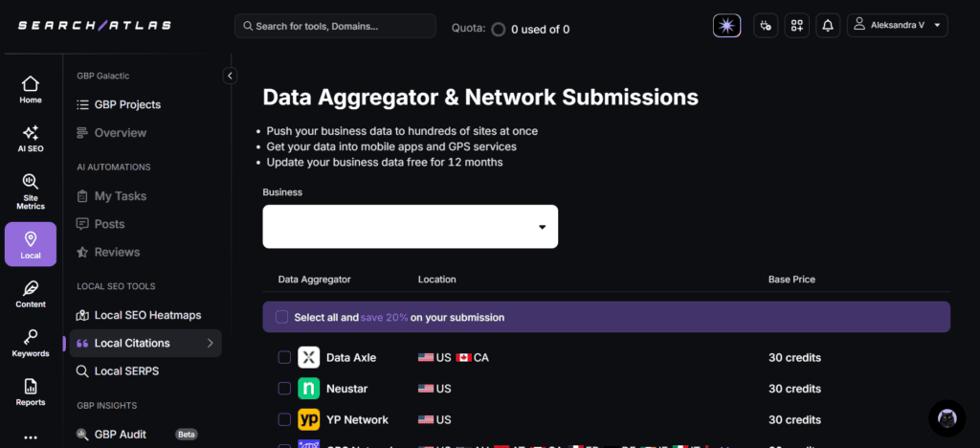Click the search tools and domains field
The width and height of the screenshot is (980, 448).
click(335, 26)
